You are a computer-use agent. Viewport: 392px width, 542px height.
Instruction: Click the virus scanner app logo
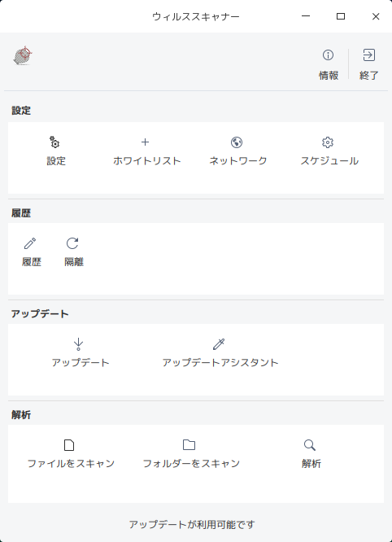(23, 55)
